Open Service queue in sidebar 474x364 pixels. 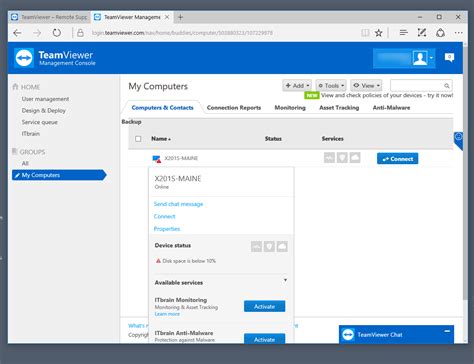40,122
